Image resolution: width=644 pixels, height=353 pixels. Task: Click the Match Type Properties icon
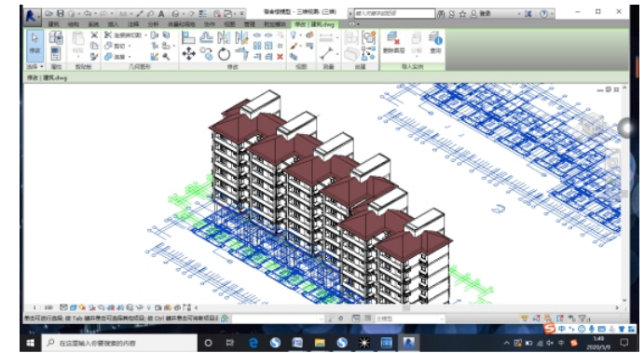(x=94, y=56)
